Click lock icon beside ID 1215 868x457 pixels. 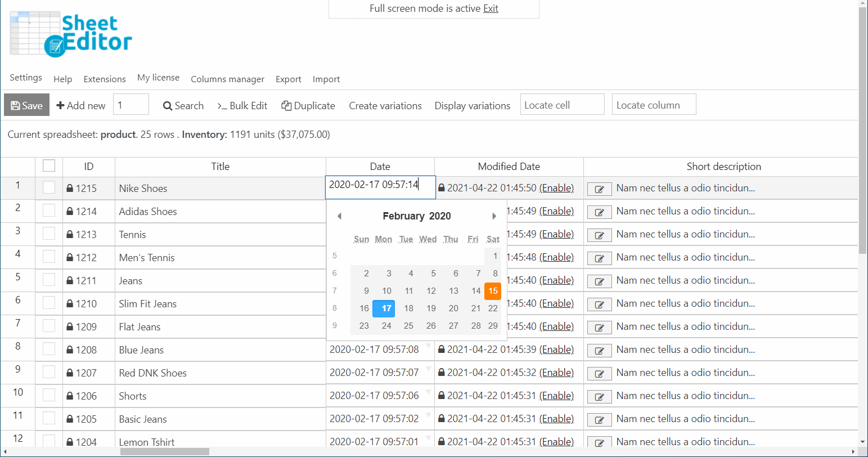click(x=70, y=189)
